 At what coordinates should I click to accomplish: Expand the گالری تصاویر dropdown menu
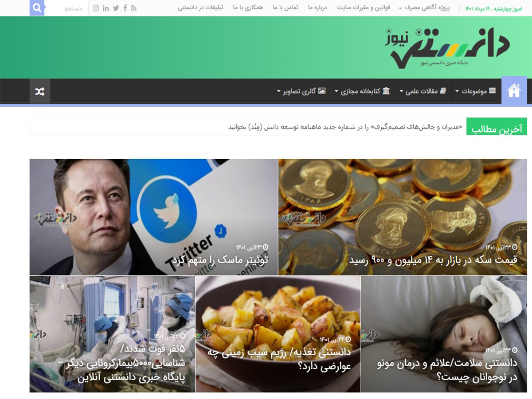click(x=301, y=91)
